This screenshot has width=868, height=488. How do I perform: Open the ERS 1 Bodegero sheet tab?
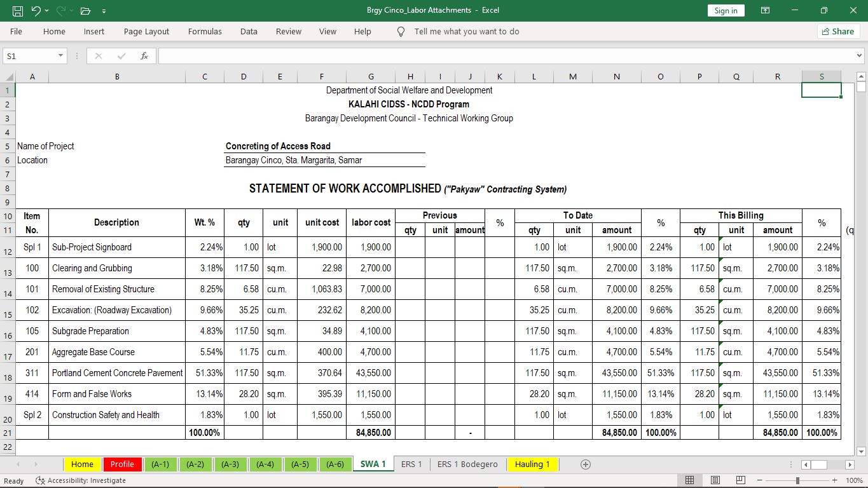point(467,464)
